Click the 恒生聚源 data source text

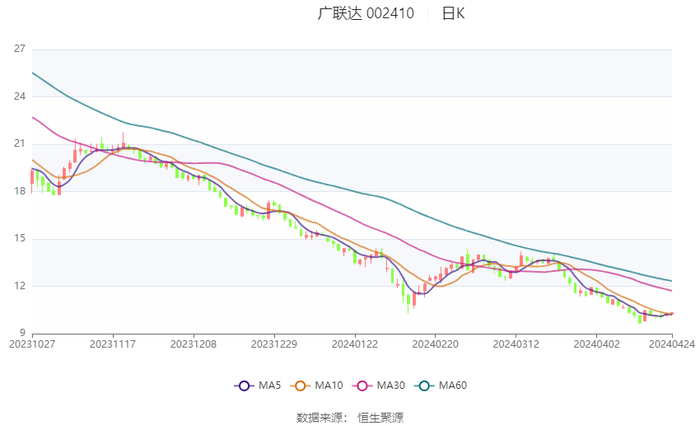pyautogui.click(x=381, y=416)
